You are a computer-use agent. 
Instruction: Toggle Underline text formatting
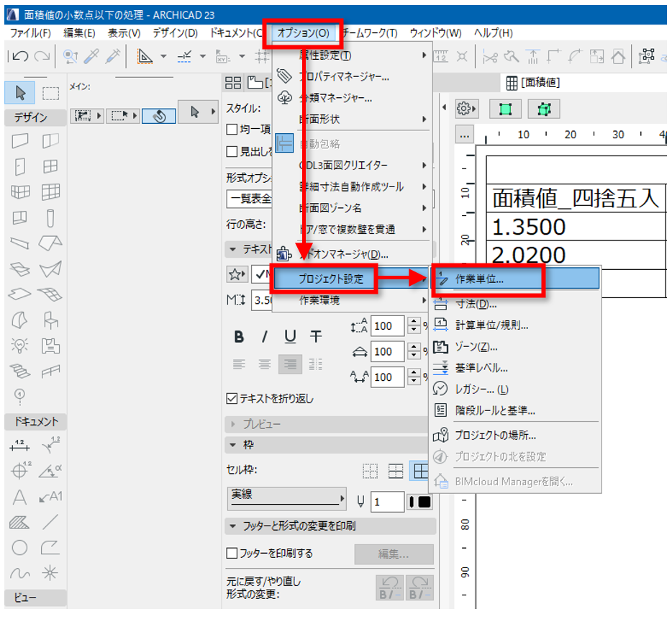point(290,337)
